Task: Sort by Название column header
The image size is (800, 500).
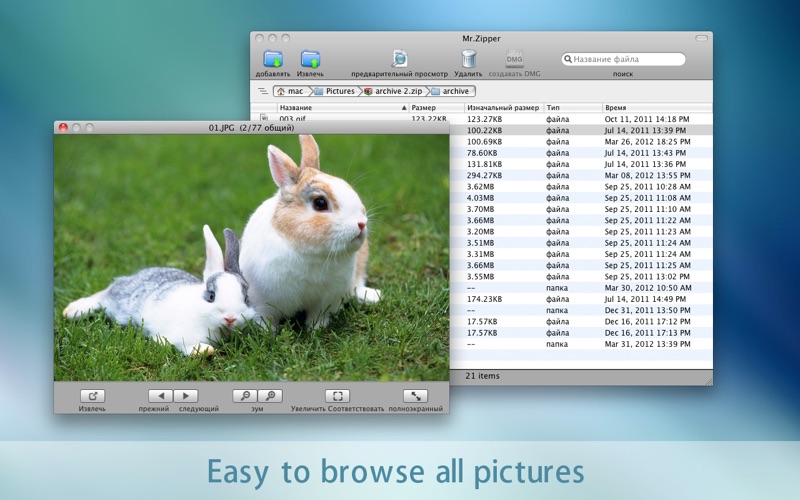Action: (x=343, y=108)
